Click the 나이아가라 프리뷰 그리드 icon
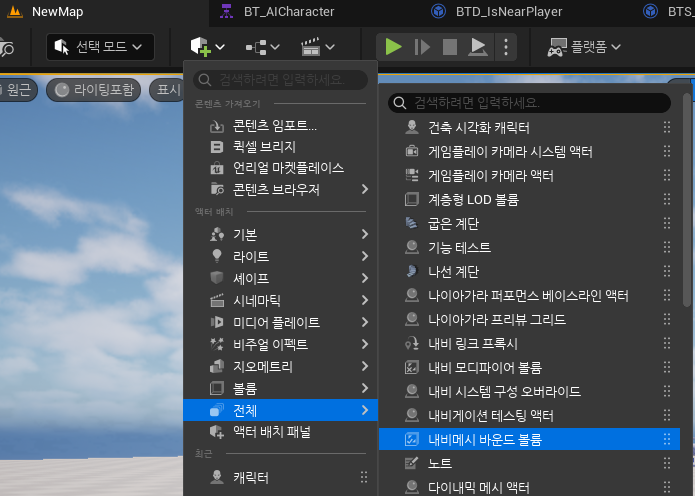695x496 pixels. (x=412, y=319)
